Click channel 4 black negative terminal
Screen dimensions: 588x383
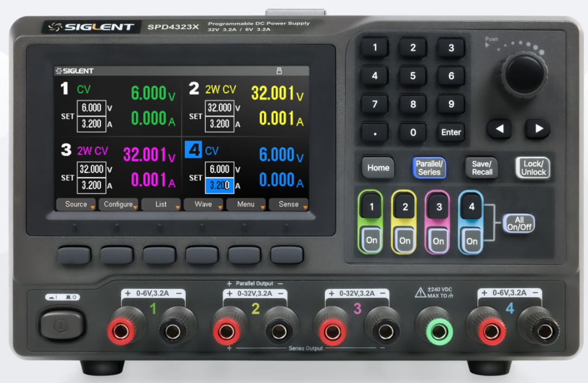(x=545, y=331)
